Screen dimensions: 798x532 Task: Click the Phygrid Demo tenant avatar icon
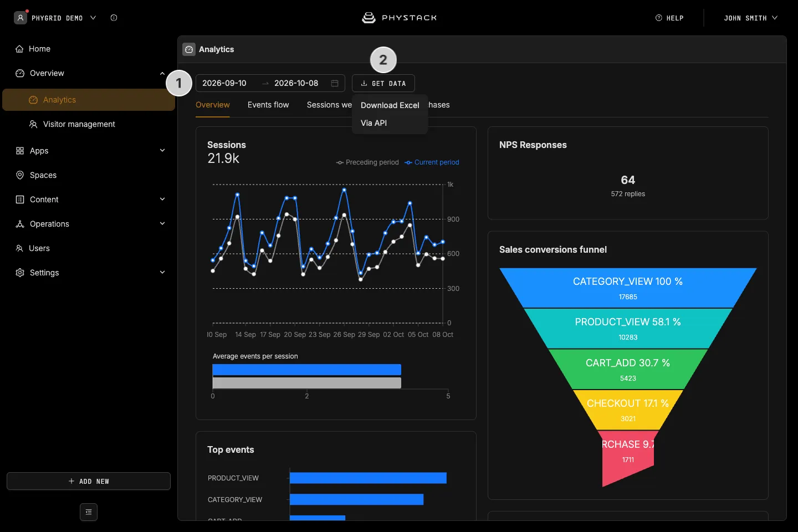20,18
